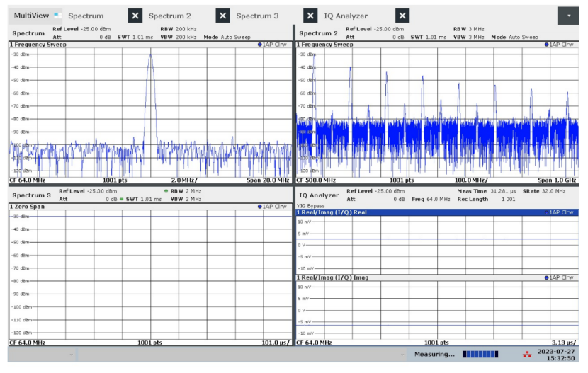Screen dimensions: 588x373
Task: Click Meas Time 31.281 µs value
Action: click(487, 191)
